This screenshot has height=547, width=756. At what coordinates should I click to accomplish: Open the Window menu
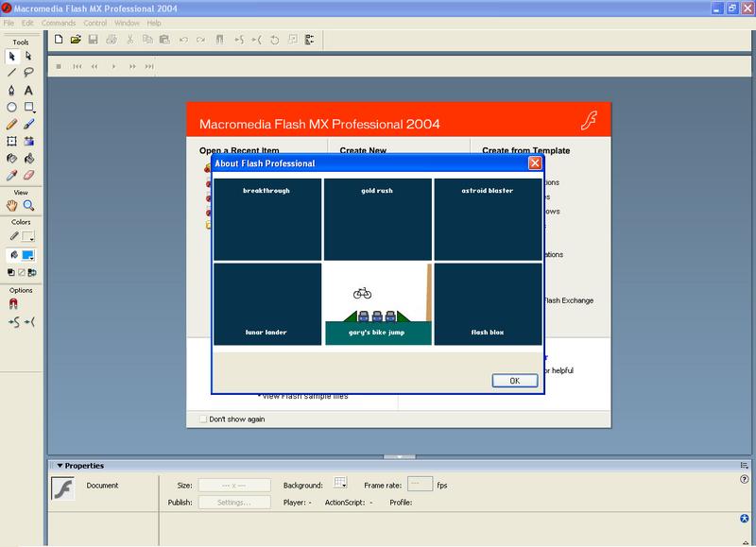127,23
